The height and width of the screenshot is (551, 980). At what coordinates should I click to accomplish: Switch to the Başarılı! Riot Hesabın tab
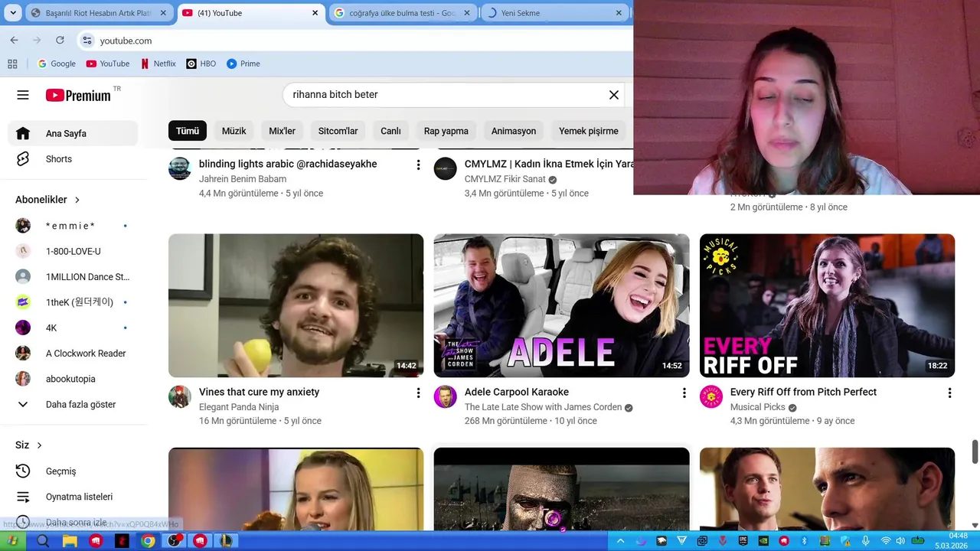click(99, 13)
